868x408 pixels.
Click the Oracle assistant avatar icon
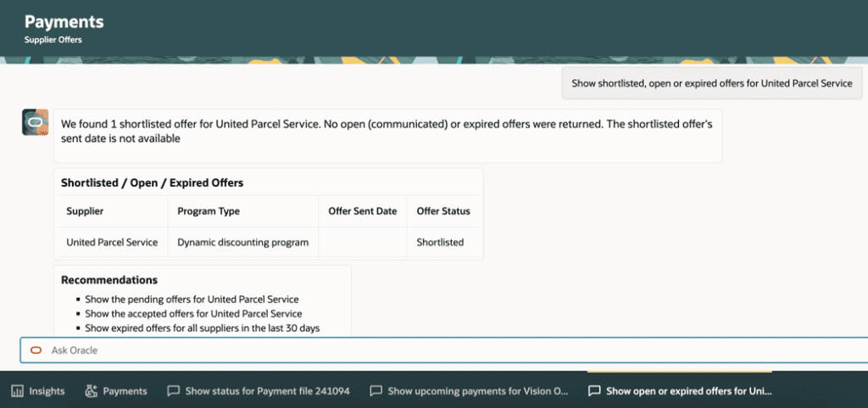click(35, 122)
